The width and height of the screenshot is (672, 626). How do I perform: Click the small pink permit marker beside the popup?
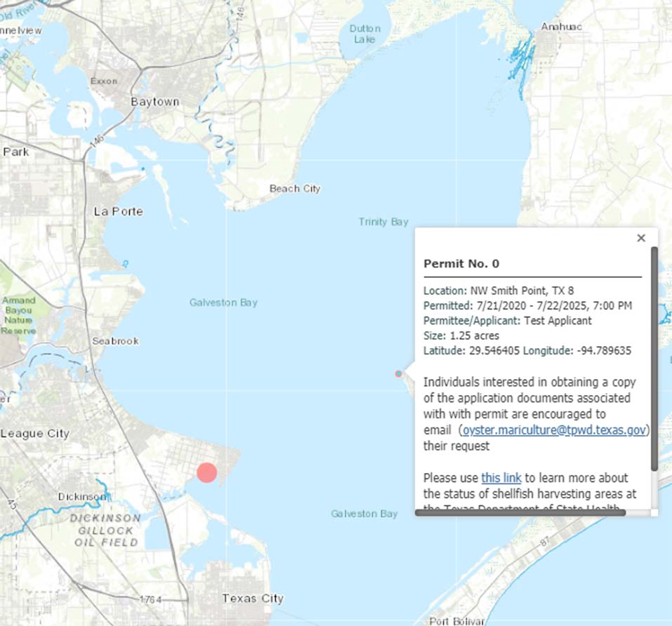398,373
